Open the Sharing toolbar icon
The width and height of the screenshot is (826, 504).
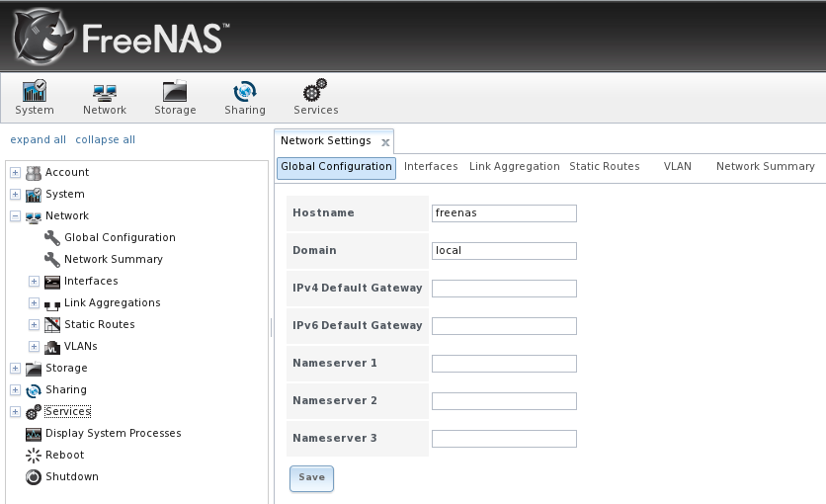pyautogui.click(x=244, y=91)
